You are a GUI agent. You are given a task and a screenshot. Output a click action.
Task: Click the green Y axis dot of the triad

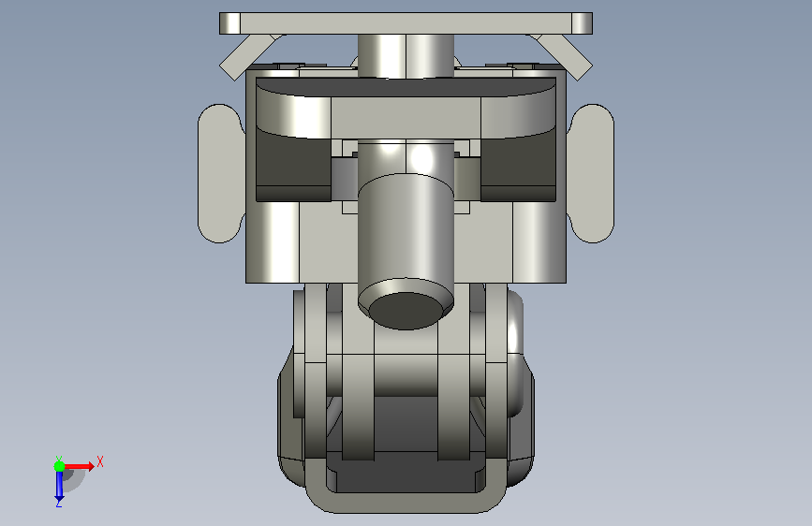[59, 466]
